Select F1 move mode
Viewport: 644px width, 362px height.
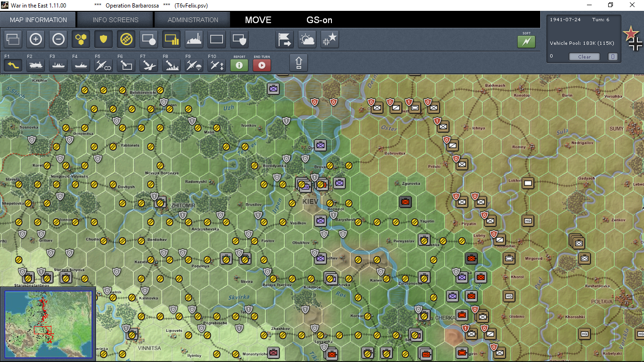(13, 65)
